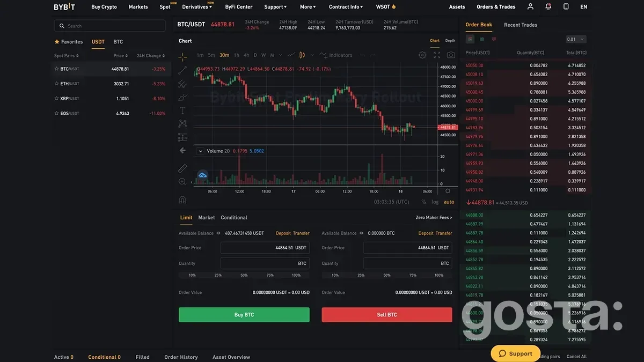The width and height of the screenshot is (644, 362).
Task: Open the user profile icon
Action: click(530, 6)
